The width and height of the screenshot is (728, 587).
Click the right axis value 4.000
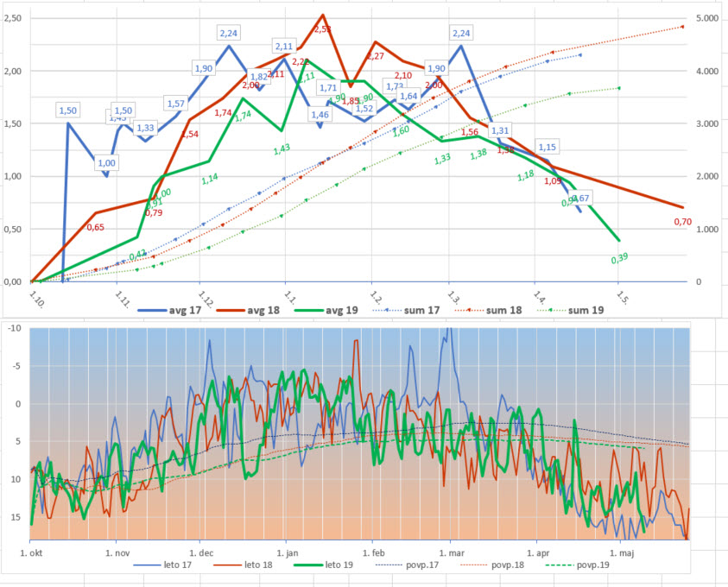coord(707,71)
